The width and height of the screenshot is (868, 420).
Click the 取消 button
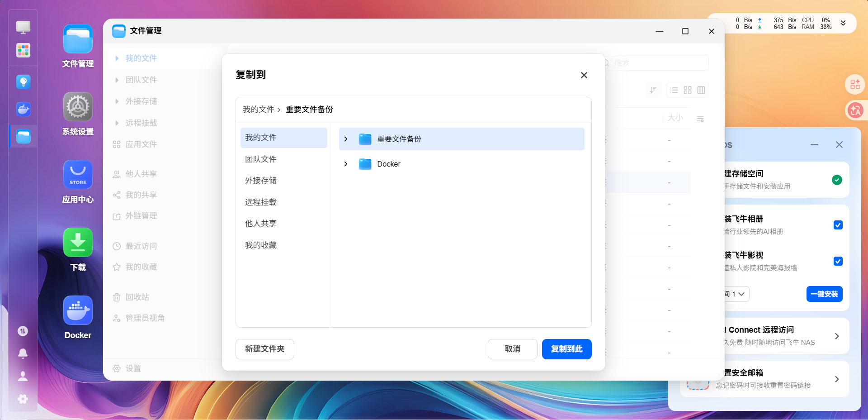click(513, 349)
